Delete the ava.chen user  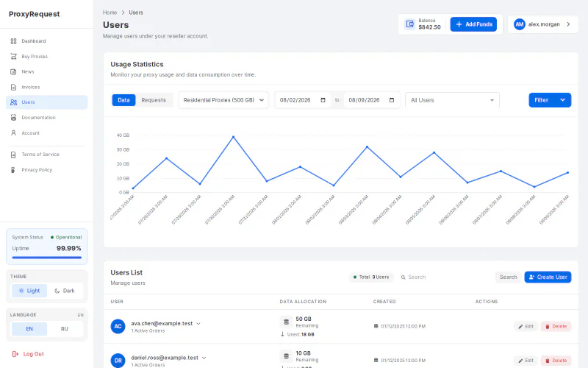click(x=556, y=326)
